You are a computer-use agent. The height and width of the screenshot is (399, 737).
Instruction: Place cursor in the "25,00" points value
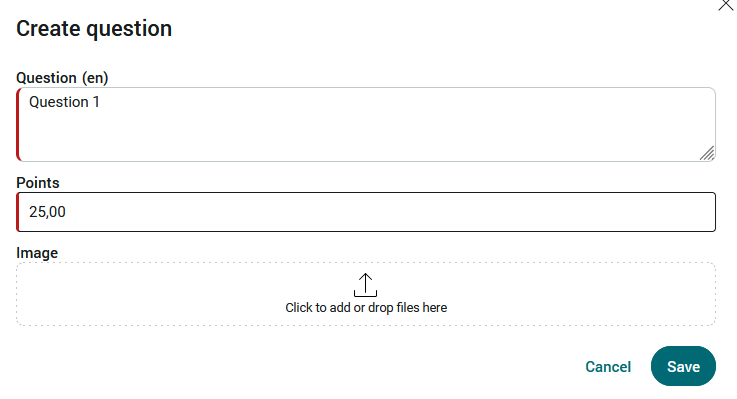coord(47,212)
